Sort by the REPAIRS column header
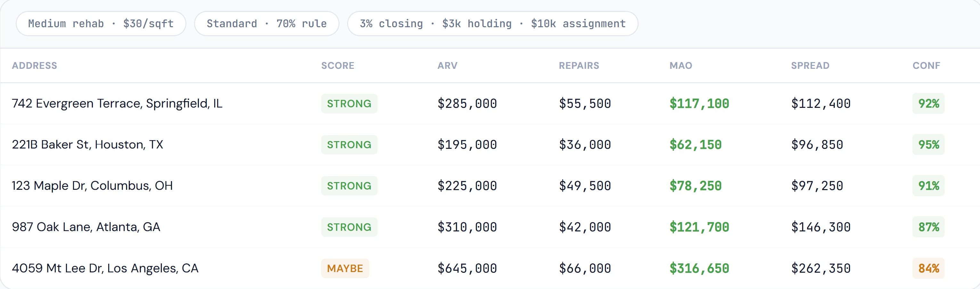This screenshot has width=980, height=289. (579, 65)
